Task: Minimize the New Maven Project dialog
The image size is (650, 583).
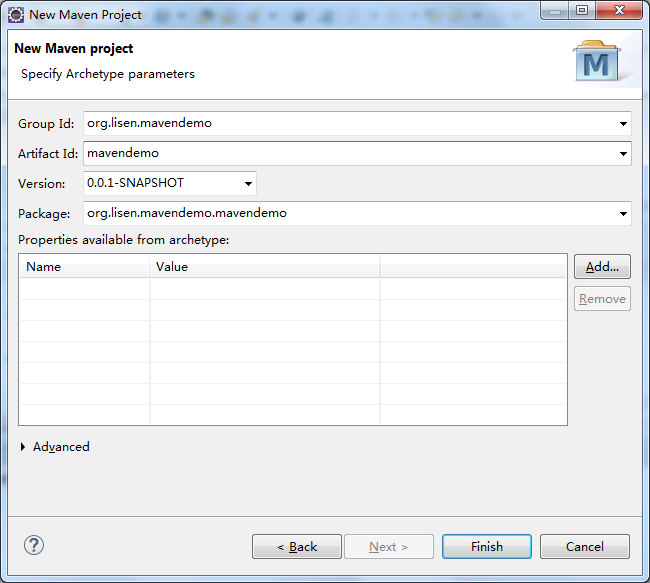Action: [555, 10]
